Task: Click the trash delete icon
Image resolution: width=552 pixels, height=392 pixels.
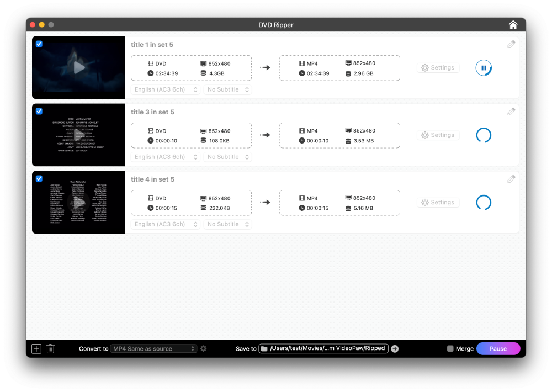Action: [x=50, y=348]
